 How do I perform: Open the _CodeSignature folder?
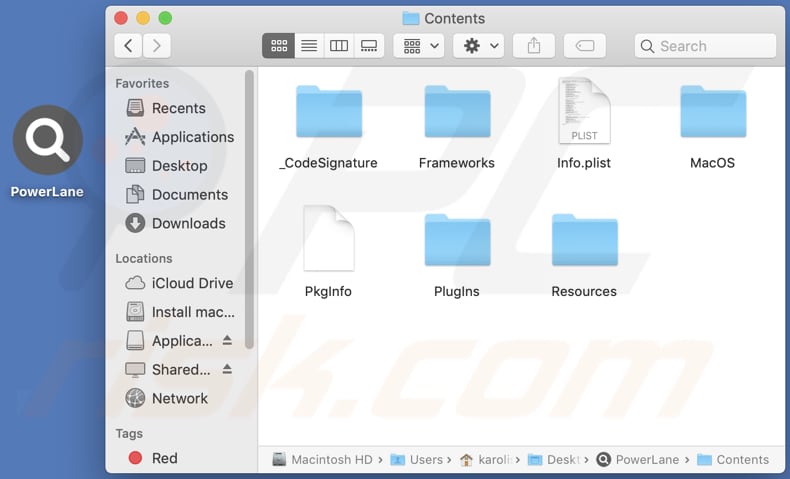click(328, 112)
